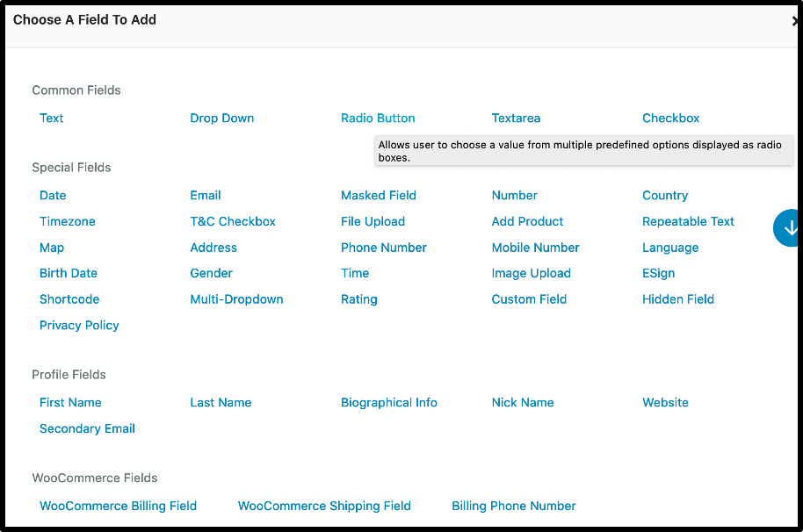Add a Text field
The height and width of the screenshot is (532, 803).
[x=50, y=118]
